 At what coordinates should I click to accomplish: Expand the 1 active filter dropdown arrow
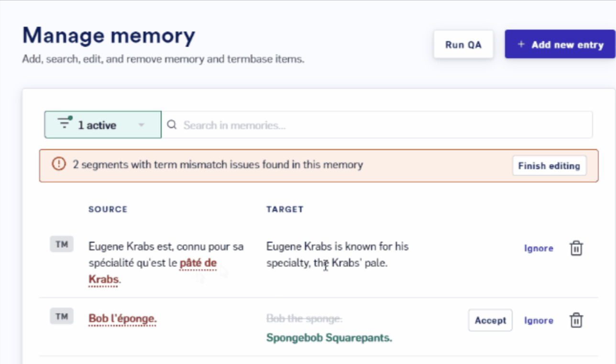click(141, 125)
